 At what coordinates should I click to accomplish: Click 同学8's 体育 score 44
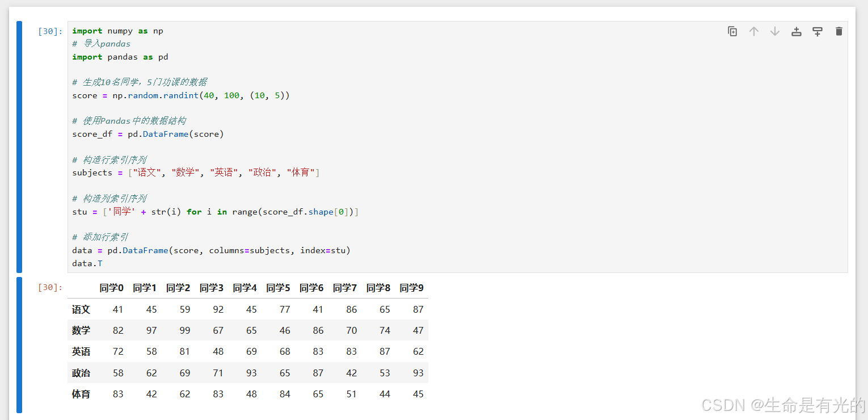(x=385, y=394)
